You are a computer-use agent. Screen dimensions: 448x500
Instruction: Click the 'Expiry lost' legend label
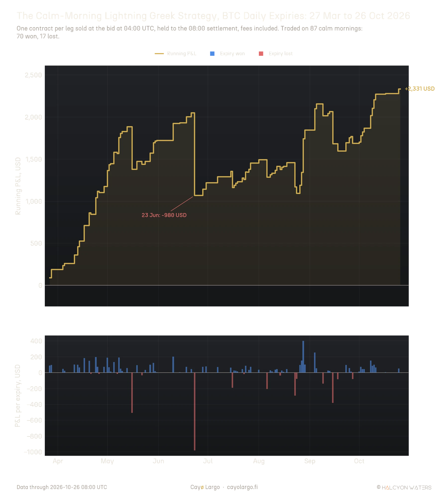tap(280, 54)
